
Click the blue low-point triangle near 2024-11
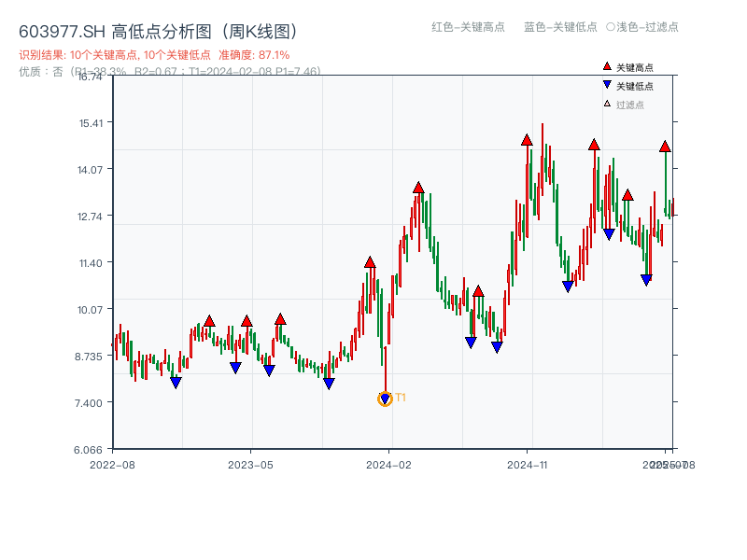(x=567, y=285)
